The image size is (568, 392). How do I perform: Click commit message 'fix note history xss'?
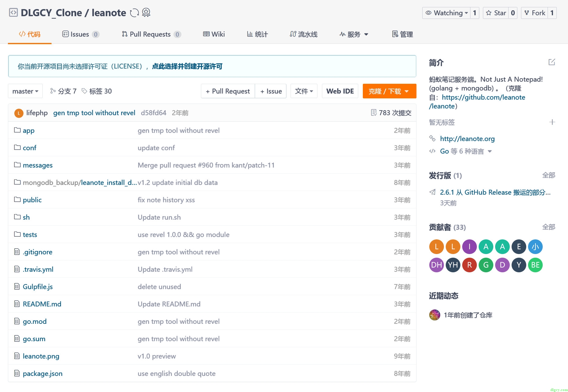point(166,200)
